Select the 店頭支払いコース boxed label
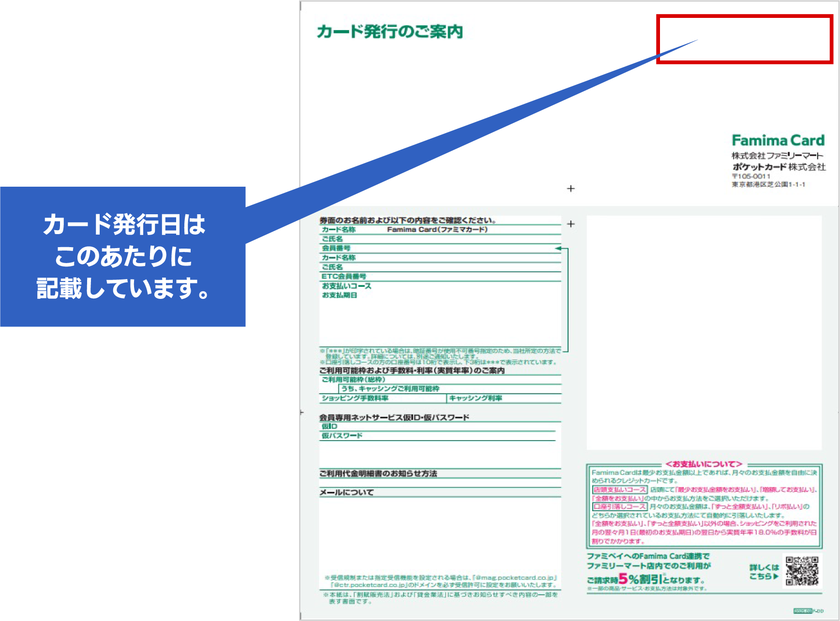 [620, 490]
